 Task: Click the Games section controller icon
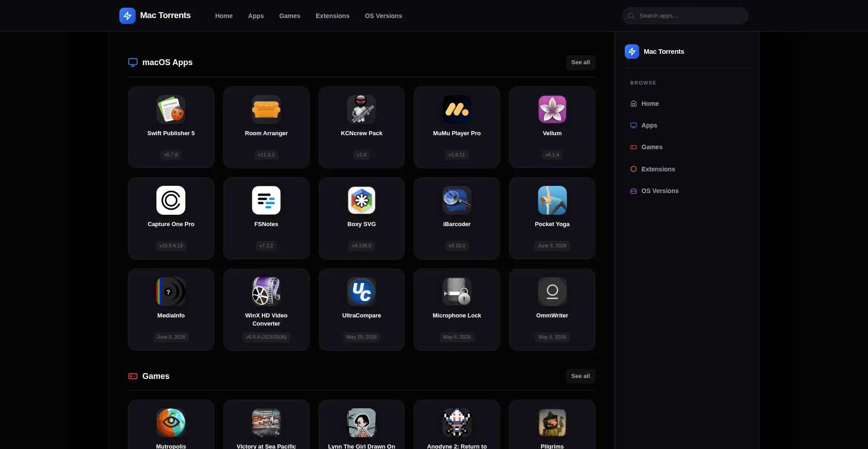tap(133, 376)
